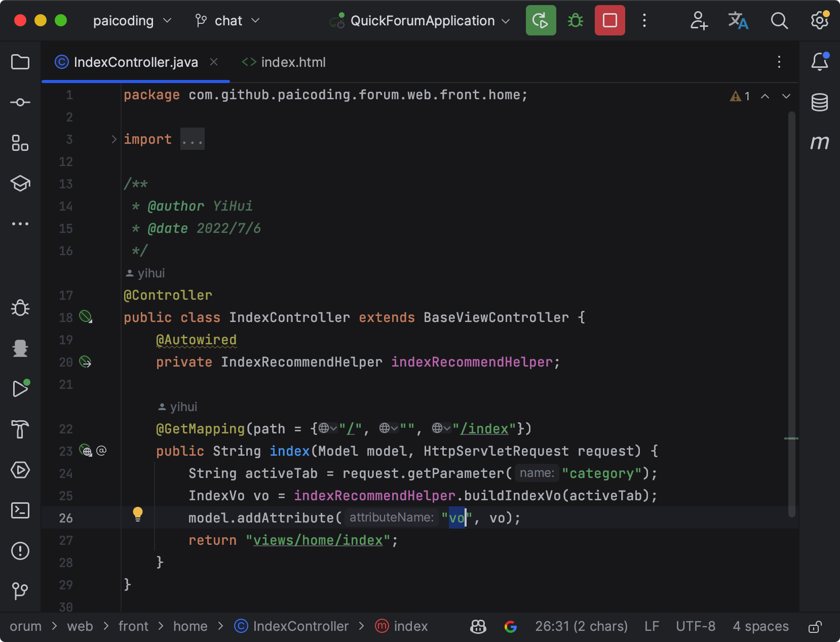The image size is (840, 642).
Task: Open the Notifications bell panel
Action: [x=819, y=62]
